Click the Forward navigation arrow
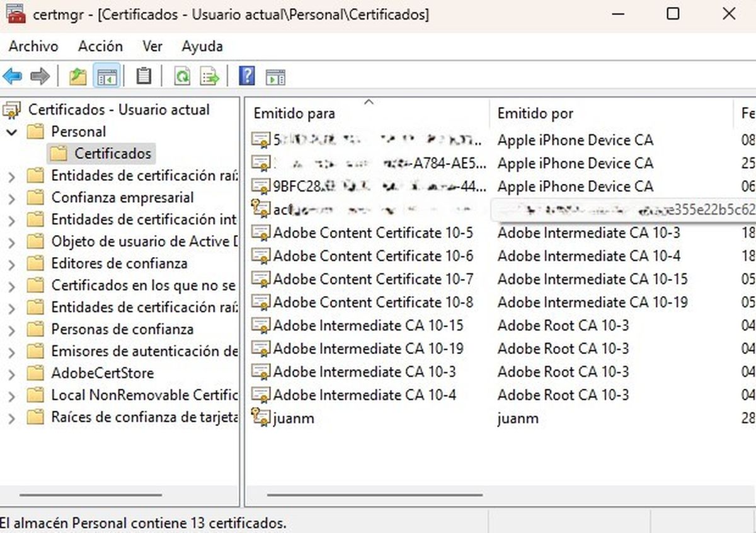The height and width of the screenshot is (533, 756). (39, 76)
